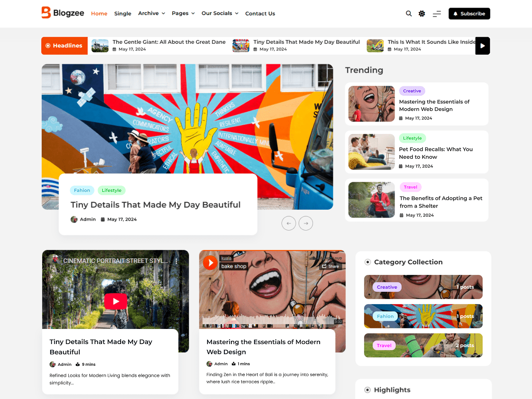This screenshot has width=532, height=399.
Task: Click the Subscribe button
Action: (469, 13)
